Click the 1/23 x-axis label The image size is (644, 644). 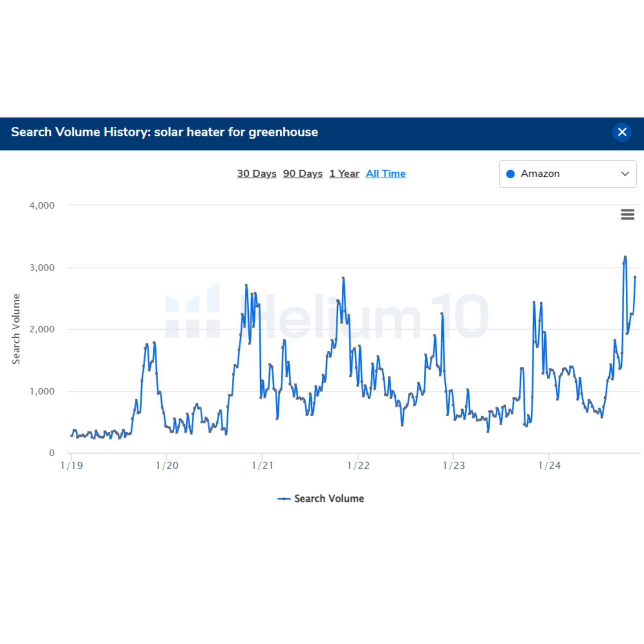coord(454,466)
